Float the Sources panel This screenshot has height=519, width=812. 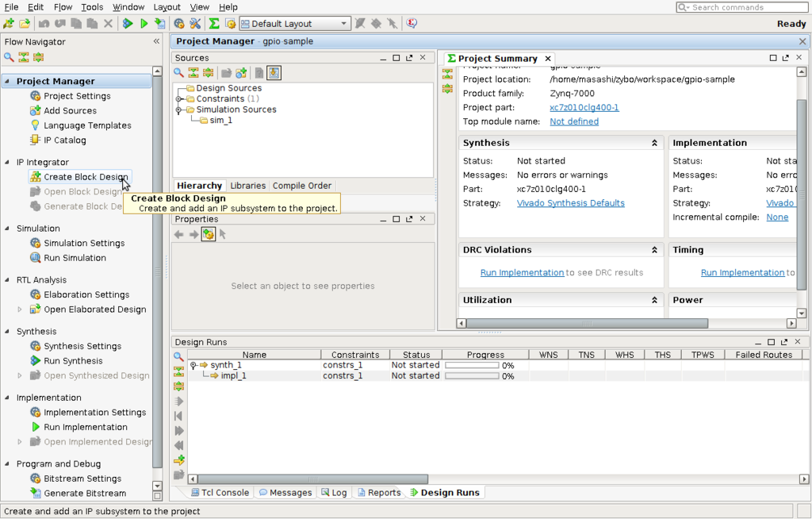tap(409, 58)
